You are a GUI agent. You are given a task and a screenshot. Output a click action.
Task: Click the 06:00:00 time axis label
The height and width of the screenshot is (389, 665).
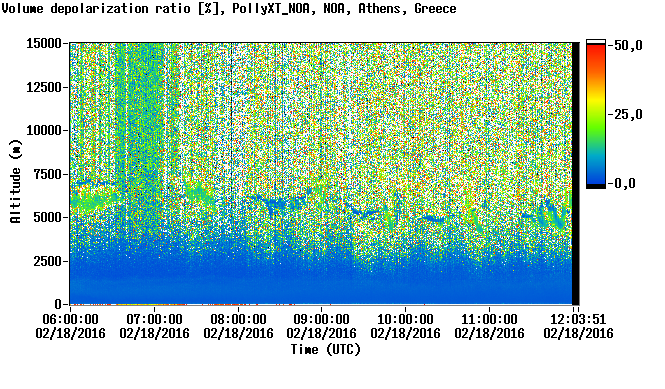[x=70, y=319]
